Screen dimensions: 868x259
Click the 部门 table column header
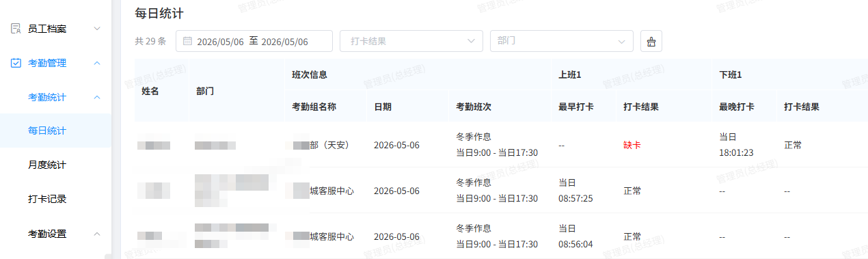tap(205, 91)
